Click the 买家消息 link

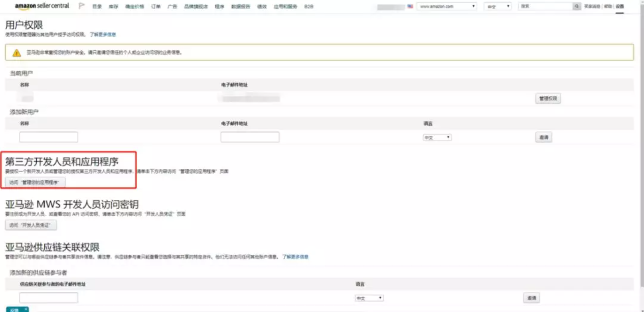[x=592, y=6]
